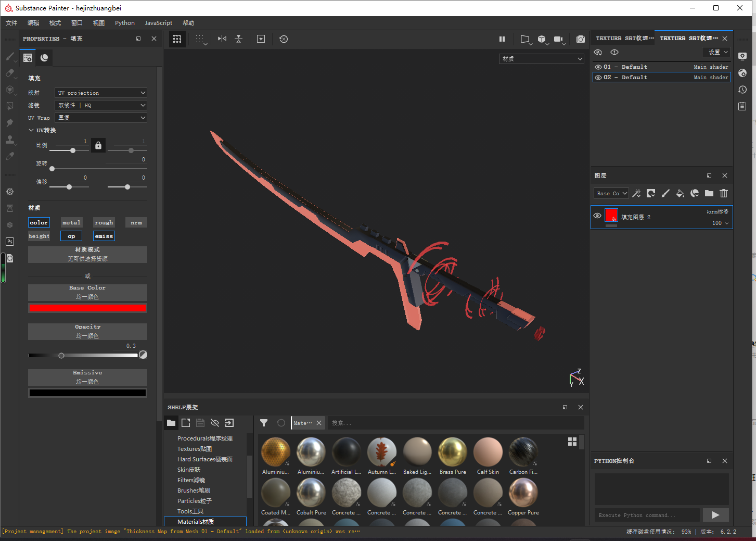This screenshot has height=541, width=756.
Task: Open the UV projection mapping dropdown
Action: pos(101,93)
